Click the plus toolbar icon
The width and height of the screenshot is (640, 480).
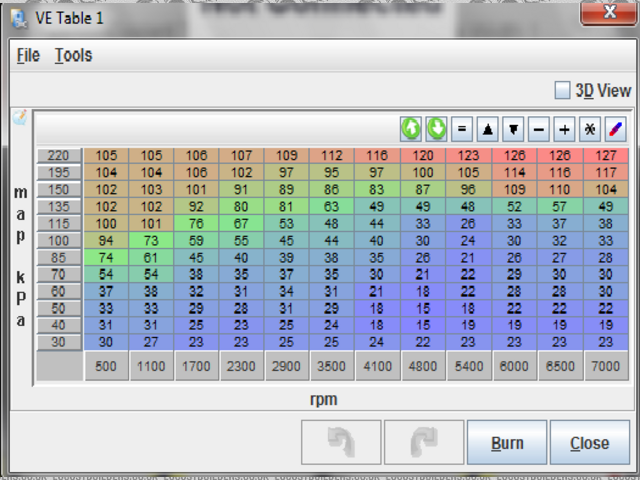coord(564,129)
